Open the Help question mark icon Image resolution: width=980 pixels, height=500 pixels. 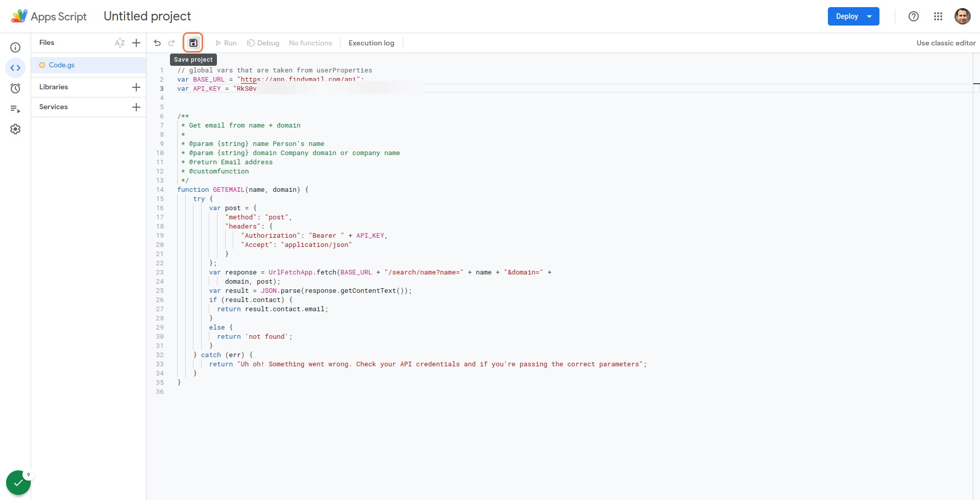coord(914,16)
